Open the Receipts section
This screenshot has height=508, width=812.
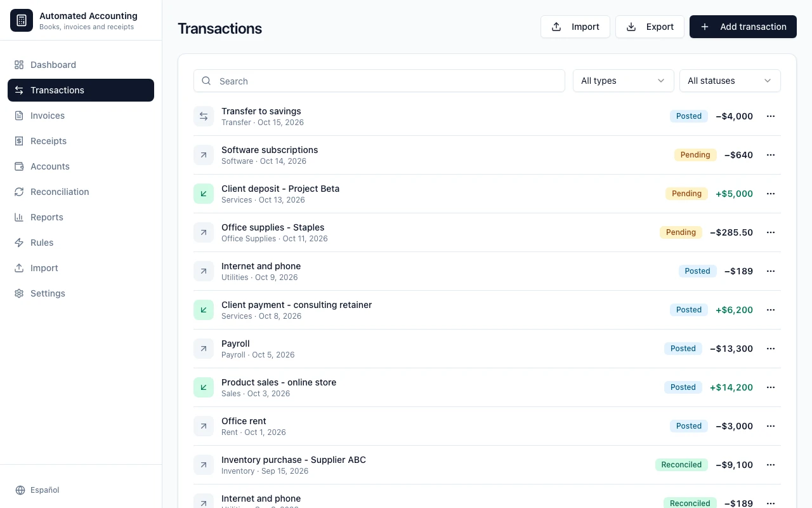[x=81, y=141]
